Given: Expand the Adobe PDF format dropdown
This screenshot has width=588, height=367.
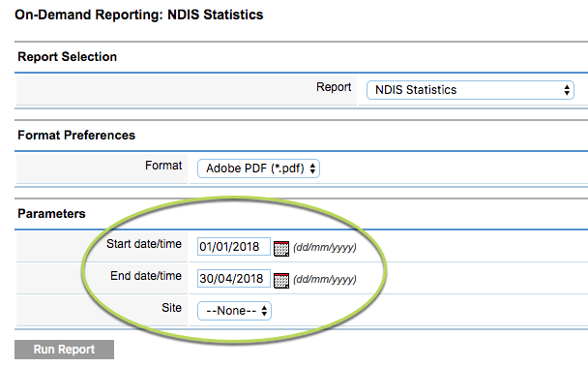Looking at the screenshot, I should [258, 168].
